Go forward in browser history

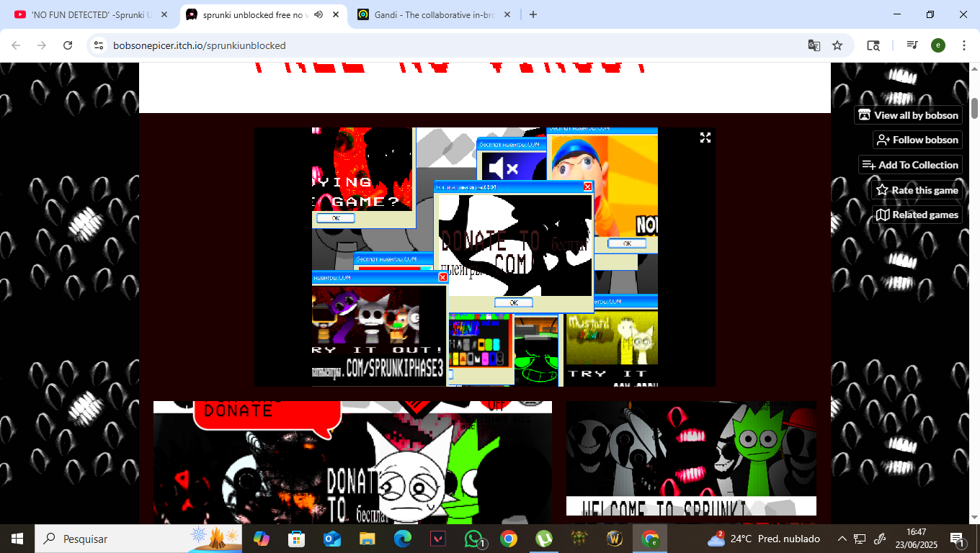pos(42,45)
